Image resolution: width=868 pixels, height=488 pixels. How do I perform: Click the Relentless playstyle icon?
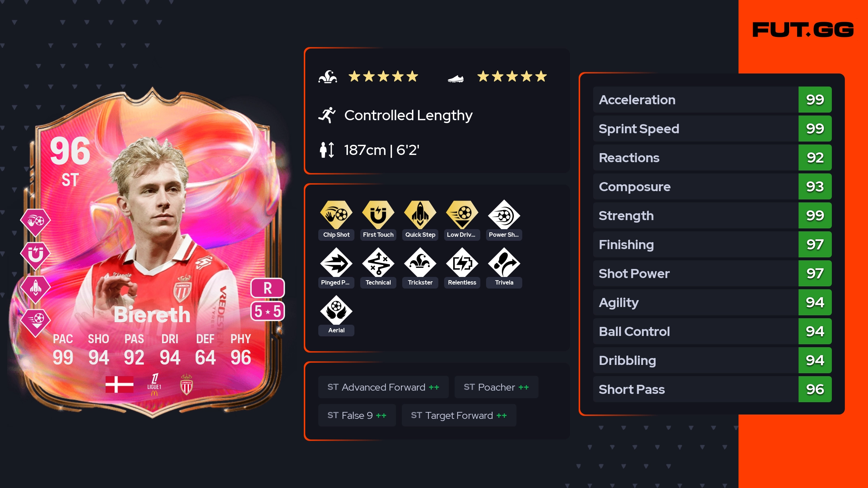point(462,263)
